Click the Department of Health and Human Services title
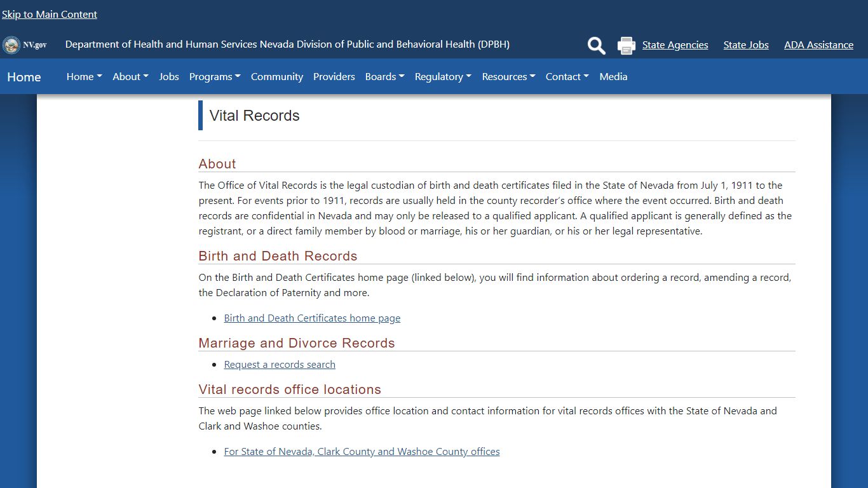Viewport: 868px width, 488px height. [287, 44]
